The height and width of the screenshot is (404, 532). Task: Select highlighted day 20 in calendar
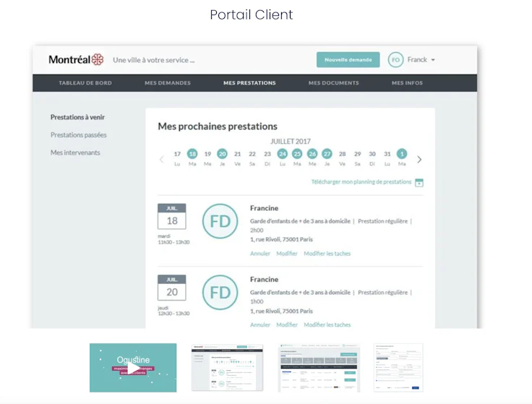click(222, 154)
